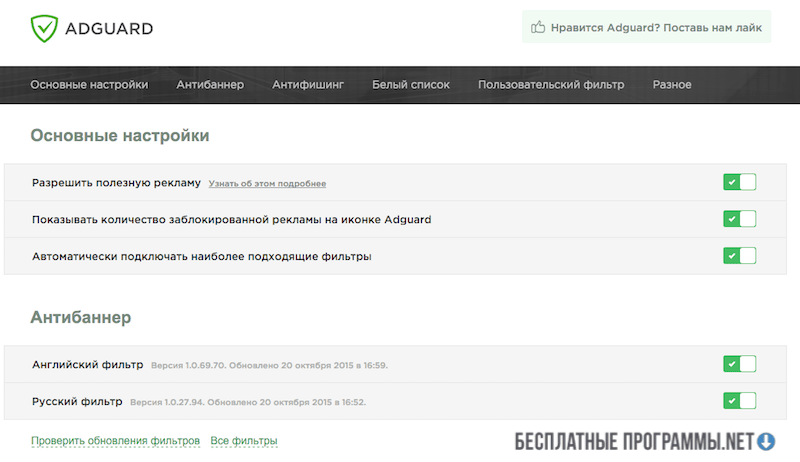Open the Антифишинг menu tab

(x=308, y=85)
